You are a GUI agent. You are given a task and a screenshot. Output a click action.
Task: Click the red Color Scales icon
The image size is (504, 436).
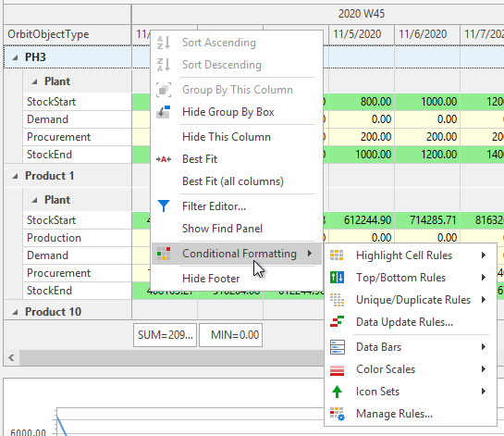[337, 369]
